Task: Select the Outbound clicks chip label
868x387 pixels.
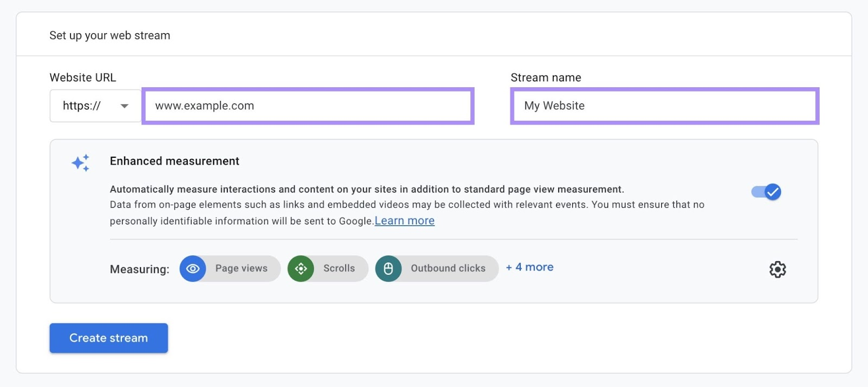Action: pyautogui.click(x=448, y=268)
